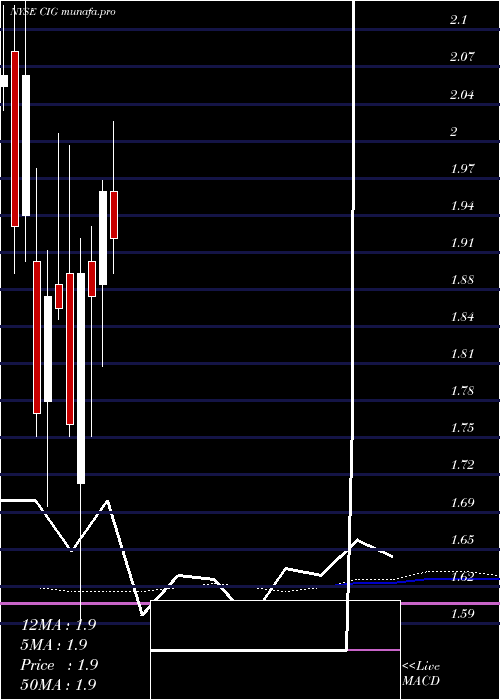Viewport: 500px width, 700px height.
Task: Click the 1.59 price axis label
Action: click(x=462, y=614)
